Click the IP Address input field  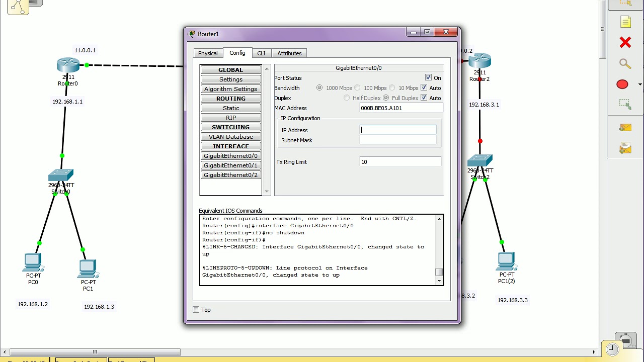[x=398, y=130]
